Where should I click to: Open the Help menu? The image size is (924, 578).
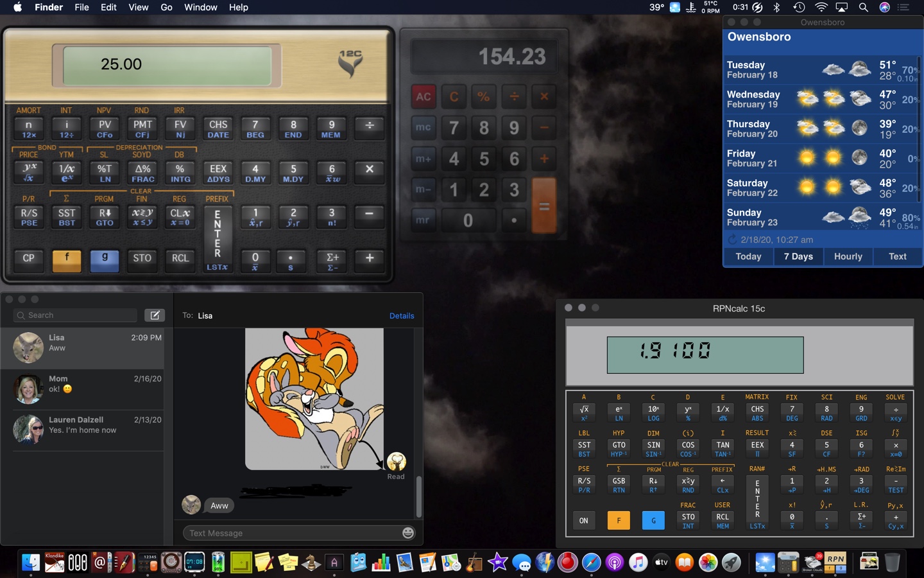[x=238, y=7]
